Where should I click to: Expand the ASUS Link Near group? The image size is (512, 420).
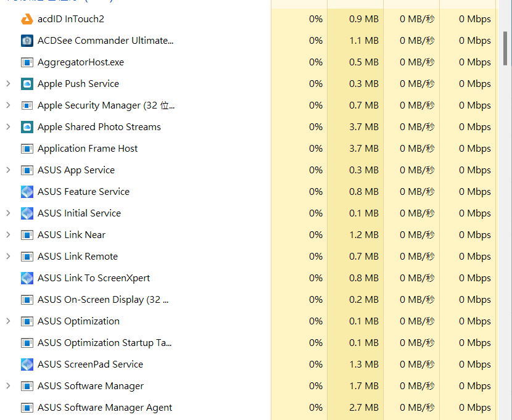coord(9,235)
